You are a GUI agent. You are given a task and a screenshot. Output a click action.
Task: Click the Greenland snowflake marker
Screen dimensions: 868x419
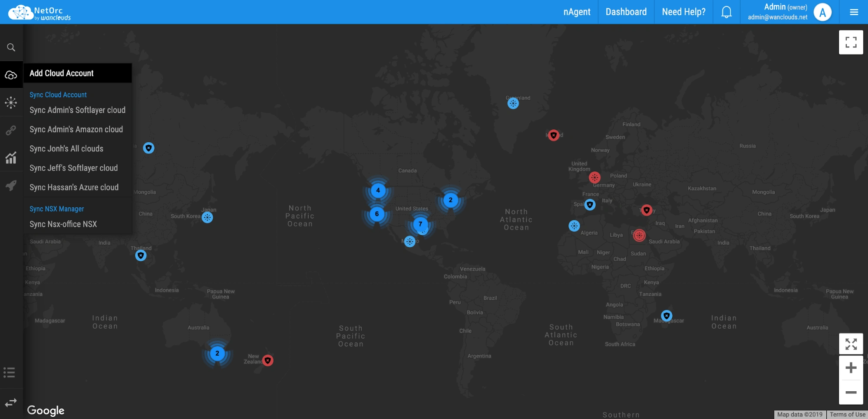pos(513,103)
